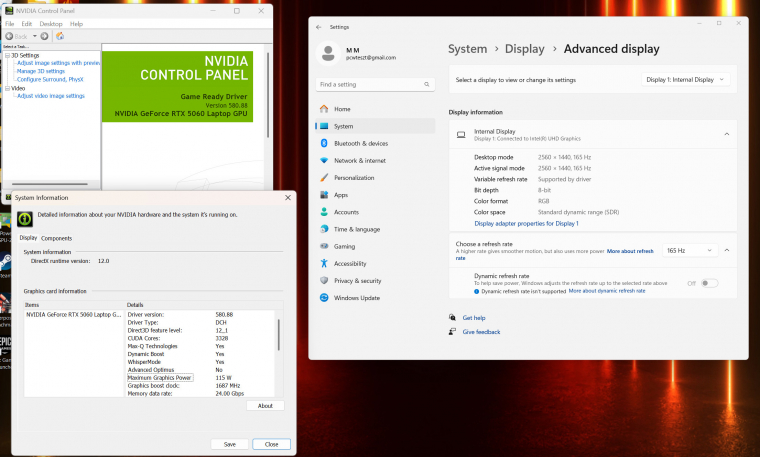Click the NVIDIA System Information green info icon
The height and width of the screenshot is (457, 760).
[x=25, y=219]
